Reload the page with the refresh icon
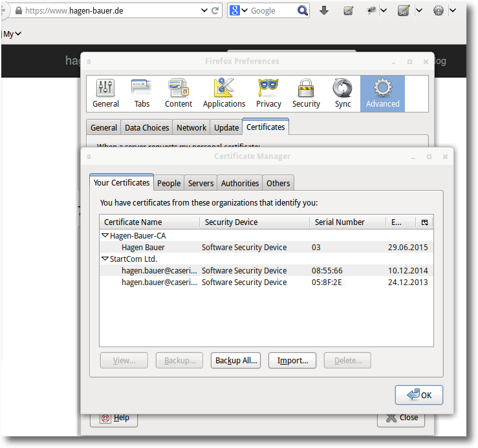478x448 pixels. (215, 10)
